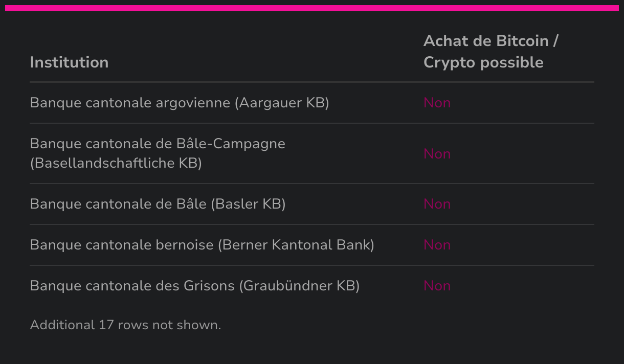Image resolution: width=624 pixels, height=364 pixels.
Task: Click the Institution column header
Action: [x=69, y=62]
